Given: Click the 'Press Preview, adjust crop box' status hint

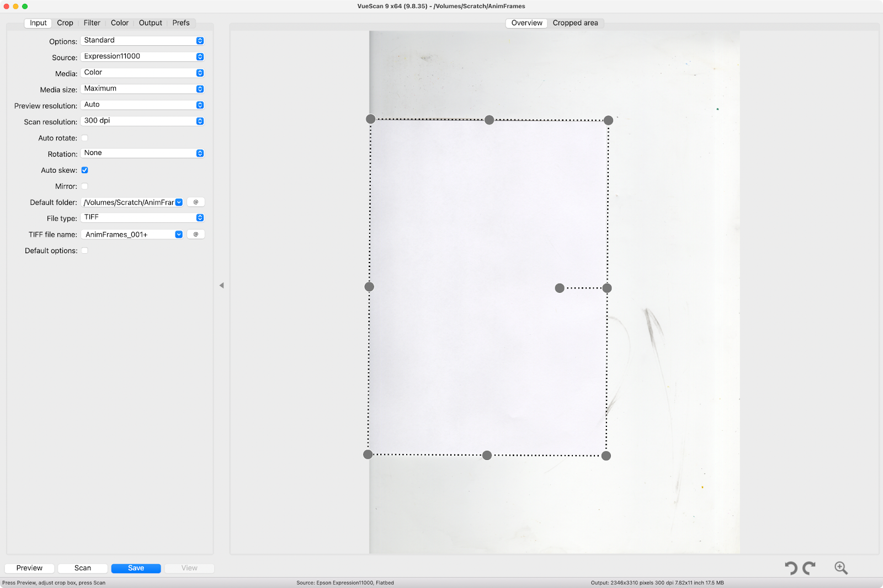Looking at the screenshot, I should click(x=54, y=582).
